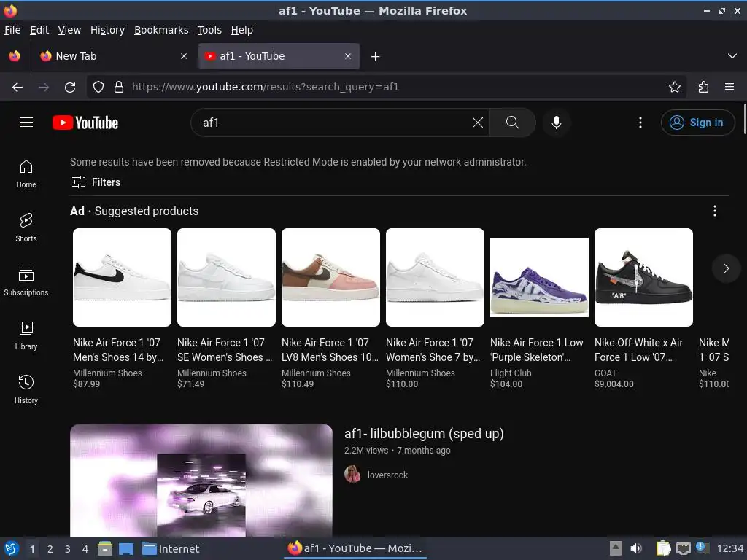The image size is (747, 560).
Task: Switch to the New Tab tab
Action: [113, 56]
